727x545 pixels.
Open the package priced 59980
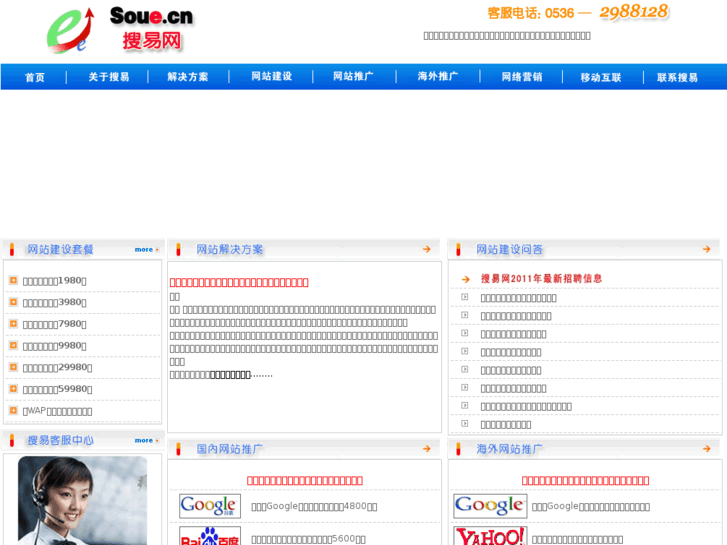[x=57, y=389]
